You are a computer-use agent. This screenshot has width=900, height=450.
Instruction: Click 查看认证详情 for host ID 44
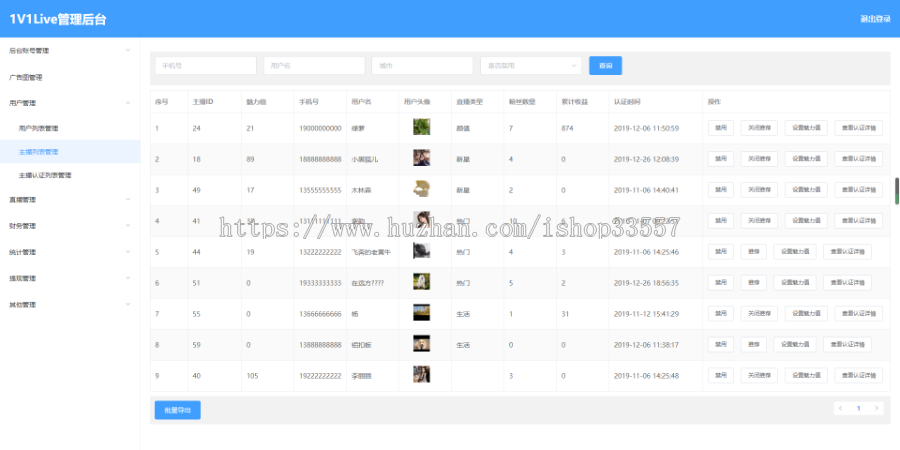pos(847,252)
